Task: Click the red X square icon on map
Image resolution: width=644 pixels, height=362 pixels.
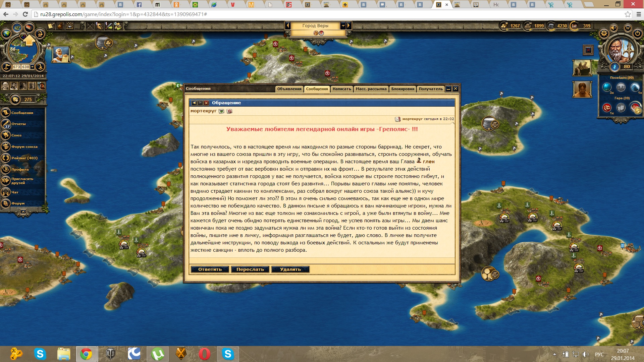Action: 588,50
